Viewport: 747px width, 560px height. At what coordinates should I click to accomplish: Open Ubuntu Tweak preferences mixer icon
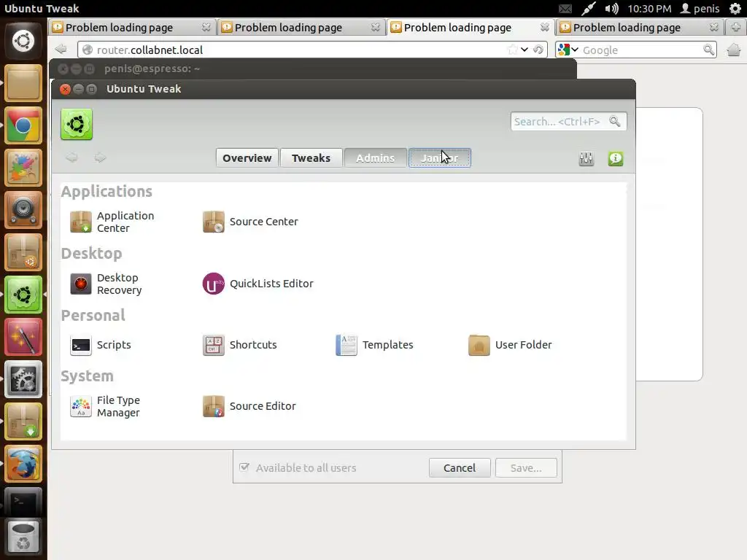(x=587, y=158)
